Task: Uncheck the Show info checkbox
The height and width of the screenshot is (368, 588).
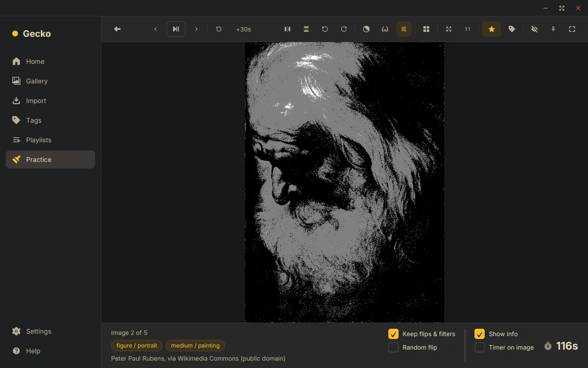Action: tap(479, 334)
